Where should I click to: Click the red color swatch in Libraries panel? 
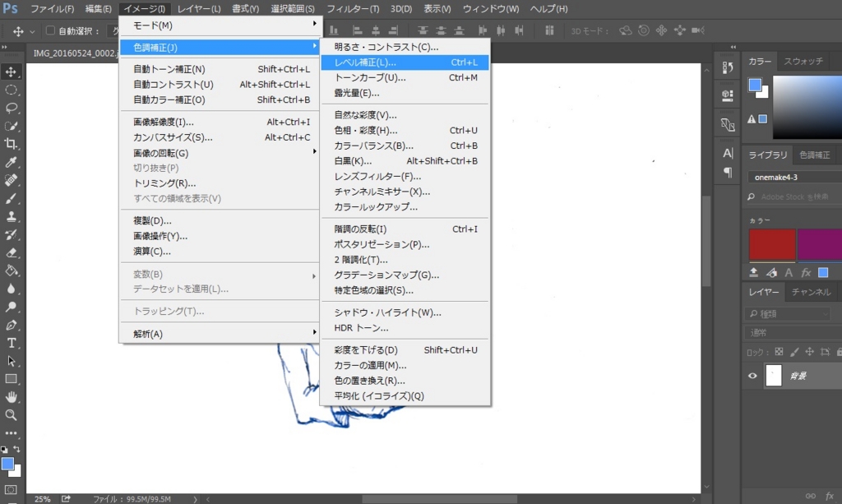(771, 244)
